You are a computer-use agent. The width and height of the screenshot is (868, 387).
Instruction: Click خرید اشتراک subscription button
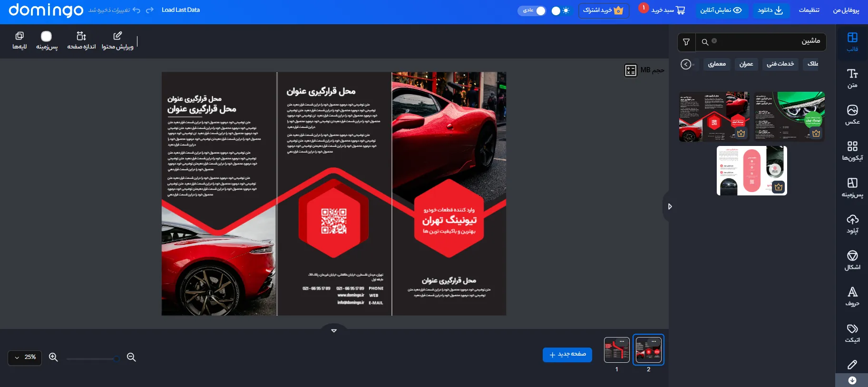[603, 10]
